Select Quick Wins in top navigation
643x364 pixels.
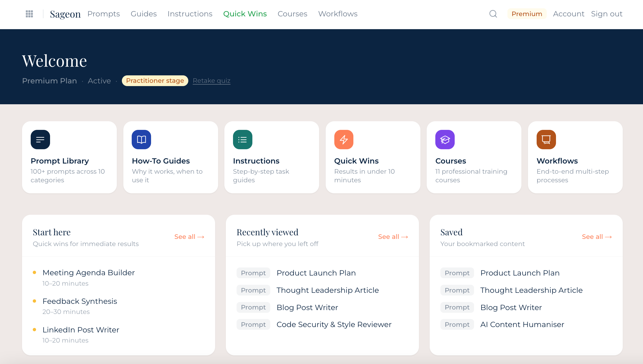point(245,14)
